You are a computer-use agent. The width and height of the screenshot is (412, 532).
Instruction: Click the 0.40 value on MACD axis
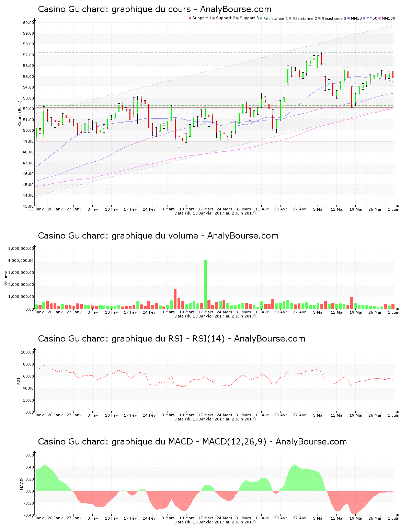(x=30, y=467)
